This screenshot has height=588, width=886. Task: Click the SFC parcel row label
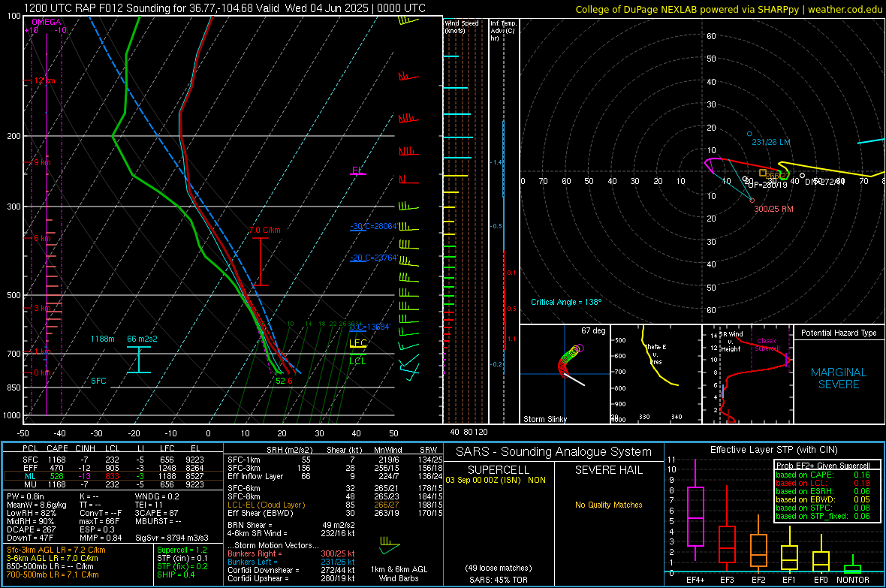tap(30, 460)
